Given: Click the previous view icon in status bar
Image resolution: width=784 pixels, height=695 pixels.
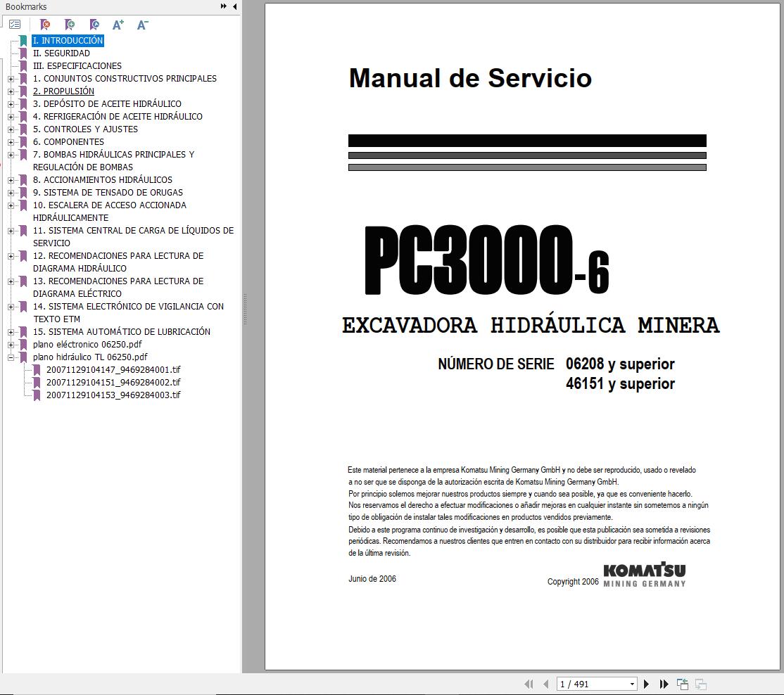Looking at the screenshot, I should pyautogui.click(x=683, y=684).
